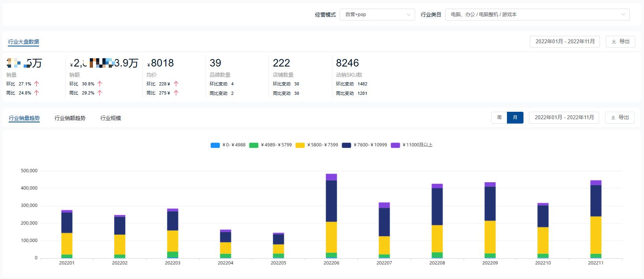Open the chart's date range picker
This screenshot has height=279, width=644.
point(564,118)
